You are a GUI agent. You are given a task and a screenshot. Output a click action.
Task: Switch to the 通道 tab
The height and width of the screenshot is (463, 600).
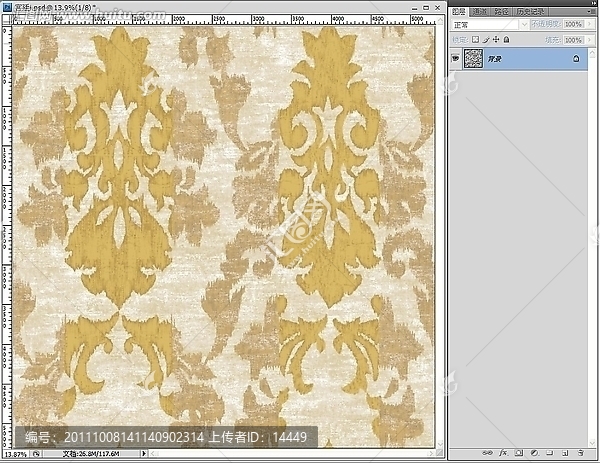tap(479, 11)
